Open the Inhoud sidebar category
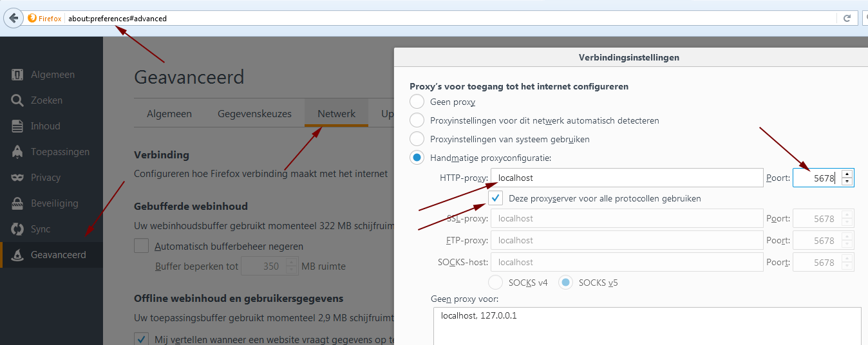Viewport: 868px width, 345px height. [x=52, y=126]
